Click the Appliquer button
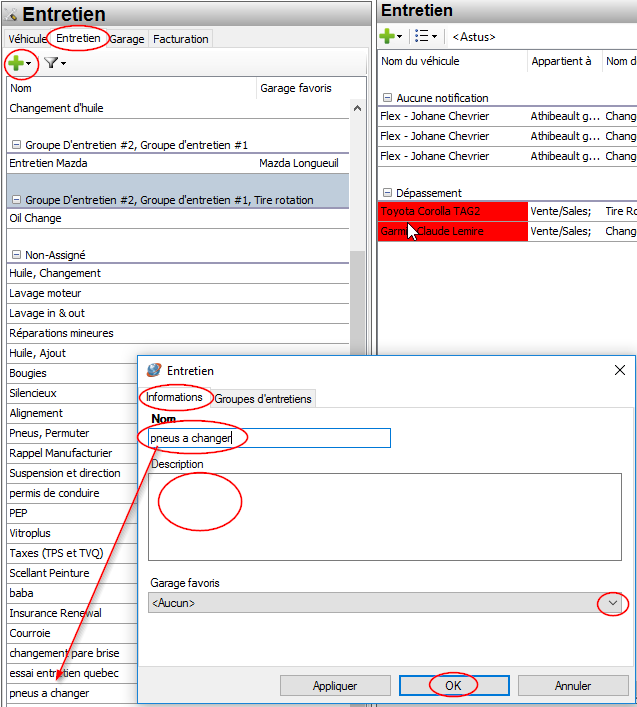637x707 pixels. (335, 686)
